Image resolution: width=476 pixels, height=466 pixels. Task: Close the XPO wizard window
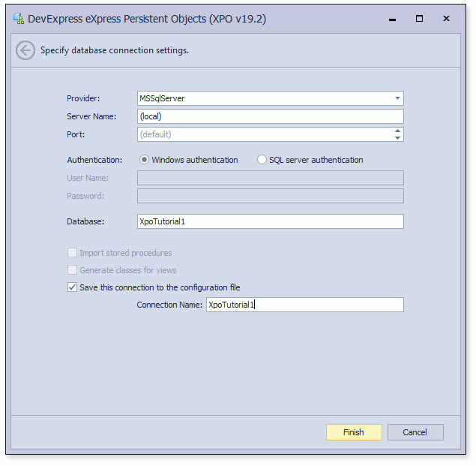pos(446,19)
